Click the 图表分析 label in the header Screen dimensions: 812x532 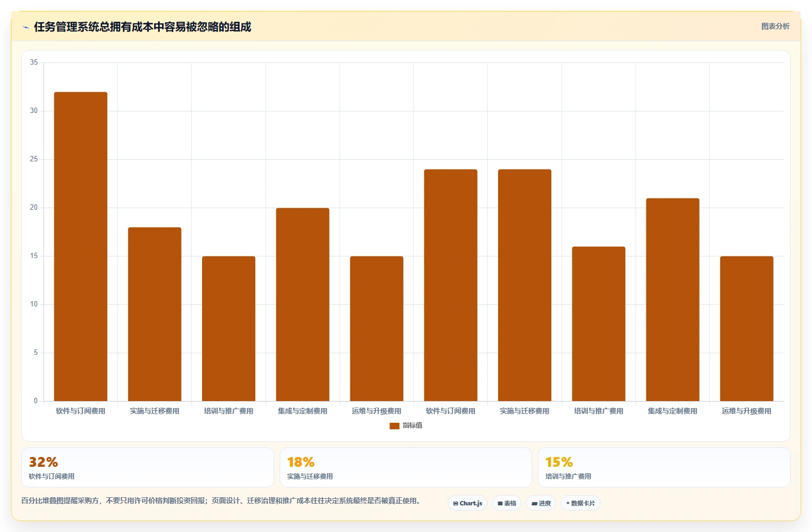click(775, 26)
